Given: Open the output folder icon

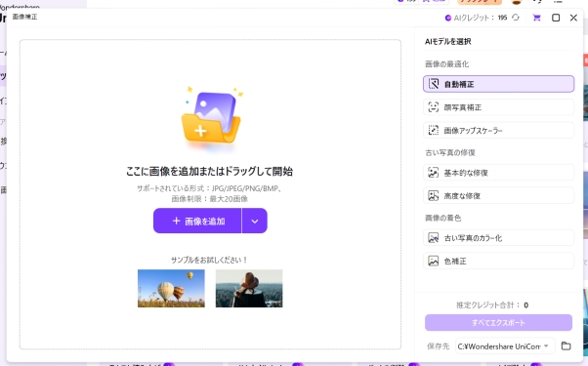Looking at the screenshot, I should (x=566, y=346).
